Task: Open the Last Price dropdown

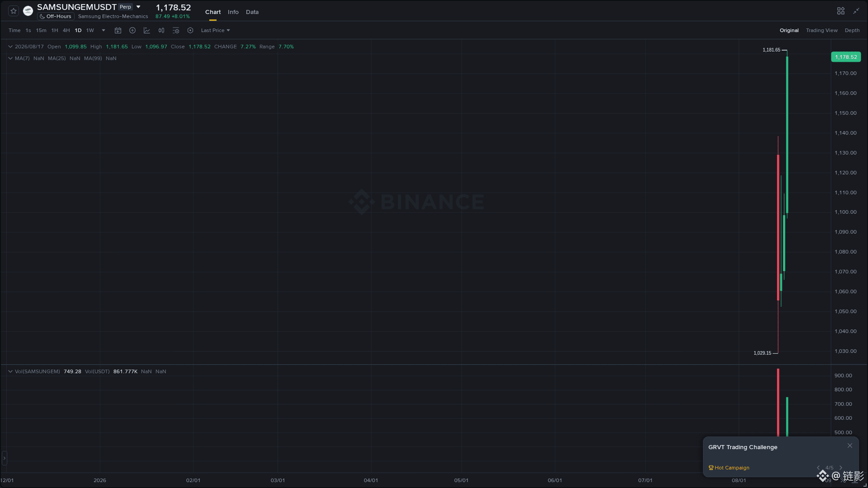Action: point(216,30)
